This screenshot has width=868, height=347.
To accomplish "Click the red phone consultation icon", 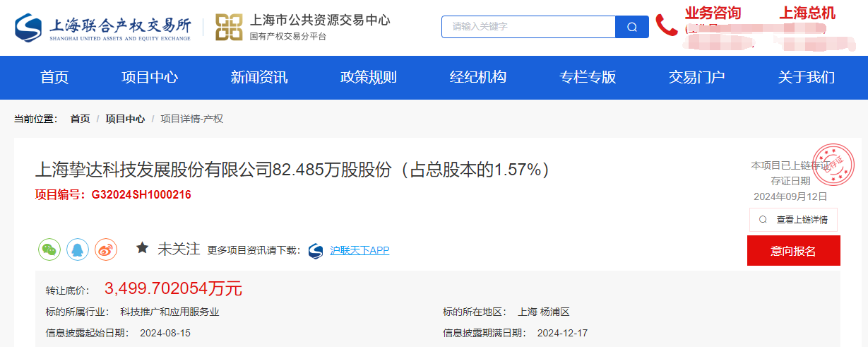I will pyautogui.click(x=666, y=25).
